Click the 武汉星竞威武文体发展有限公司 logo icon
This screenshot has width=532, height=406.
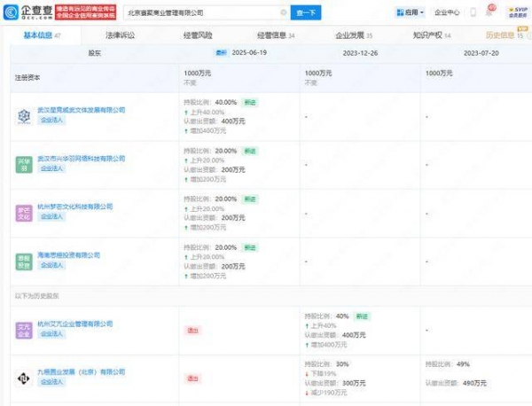point(24,115)
